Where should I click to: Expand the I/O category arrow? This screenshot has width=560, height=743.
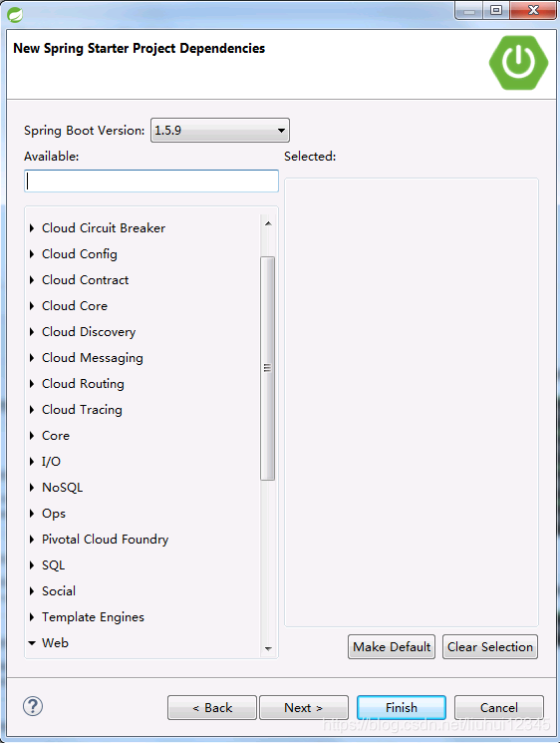pyautogui.click(x=32, y=462)
